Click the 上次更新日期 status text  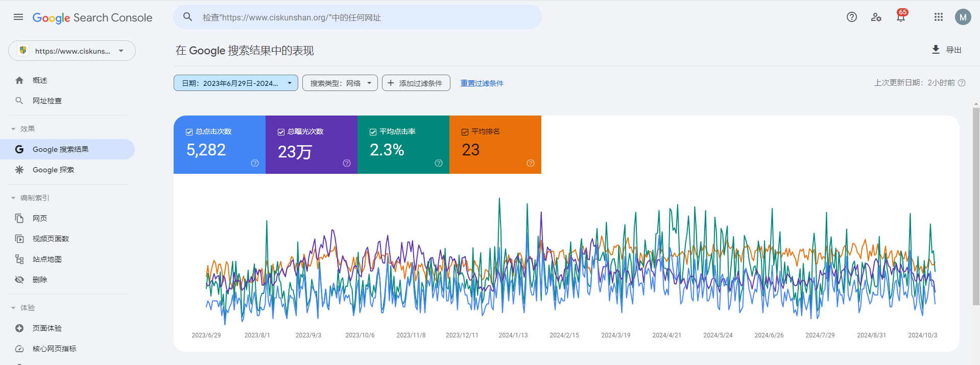click(914, 83)
